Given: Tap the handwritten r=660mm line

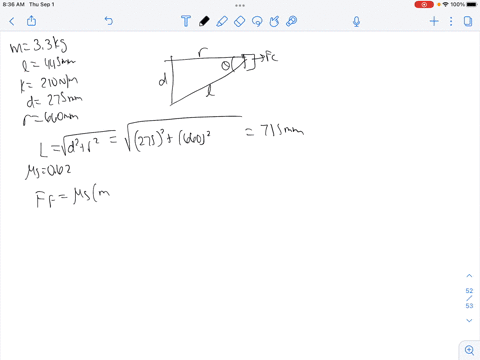Looking at the screenshot, I should (x=50, y=118).
